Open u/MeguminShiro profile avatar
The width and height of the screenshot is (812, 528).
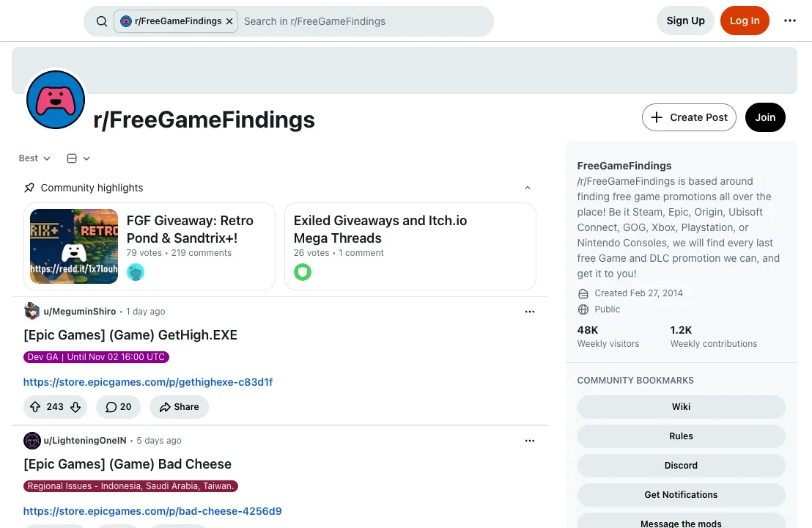click(32, 311)
